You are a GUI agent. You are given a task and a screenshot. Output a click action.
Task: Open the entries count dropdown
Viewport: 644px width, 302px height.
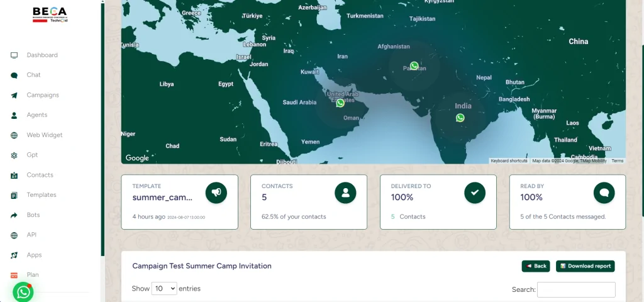click(164, 289)
